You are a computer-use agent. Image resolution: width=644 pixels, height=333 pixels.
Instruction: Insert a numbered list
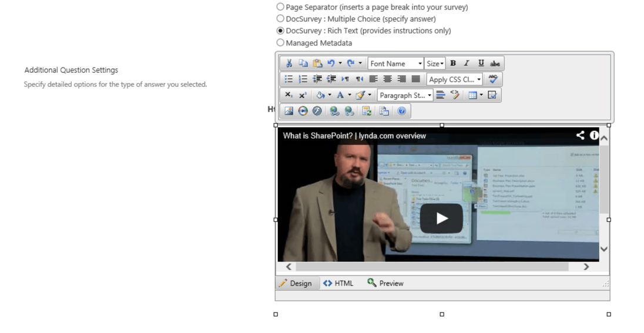pyautogui.click(x=303, y=79)
